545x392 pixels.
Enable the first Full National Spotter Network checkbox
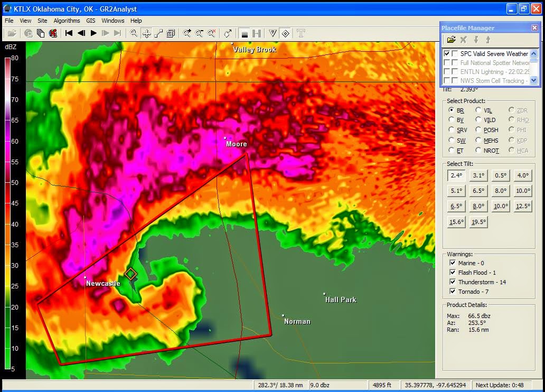coord(447,63)
